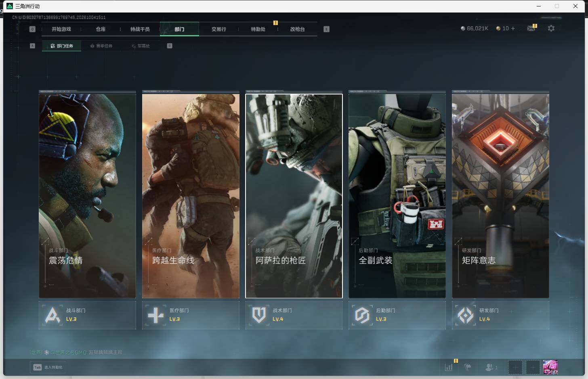The width and height of the screenshot is (588, 379).
Task: Click the 医疗部门 cross icon
Action: (156, 315)
